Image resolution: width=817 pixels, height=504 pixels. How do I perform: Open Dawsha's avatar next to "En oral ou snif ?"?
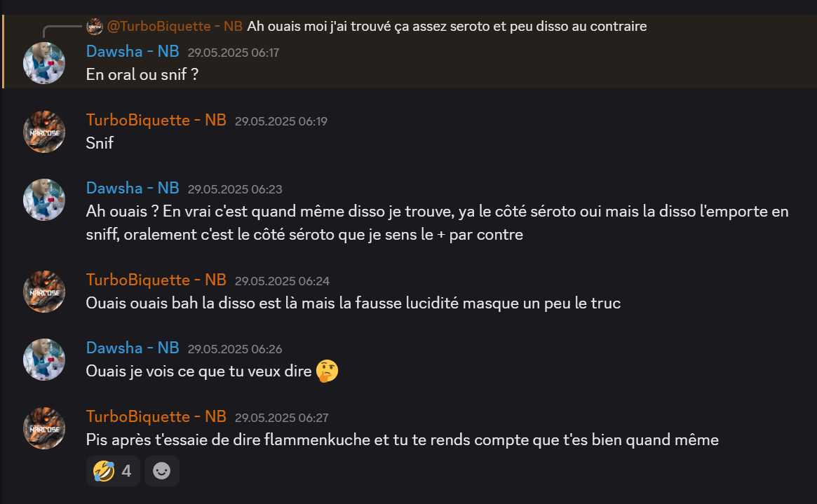44,63
